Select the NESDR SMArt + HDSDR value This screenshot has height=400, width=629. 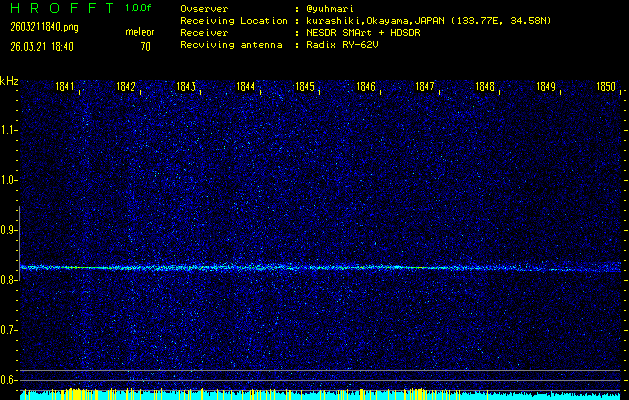363,33
